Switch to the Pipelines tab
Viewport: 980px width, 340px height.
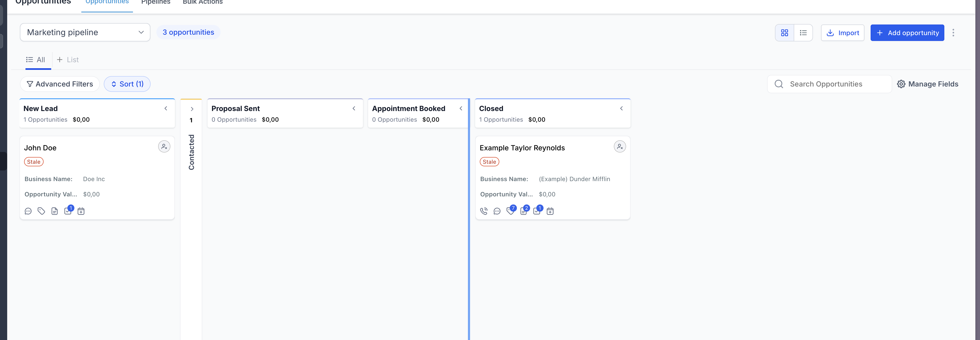coord(156,3)
